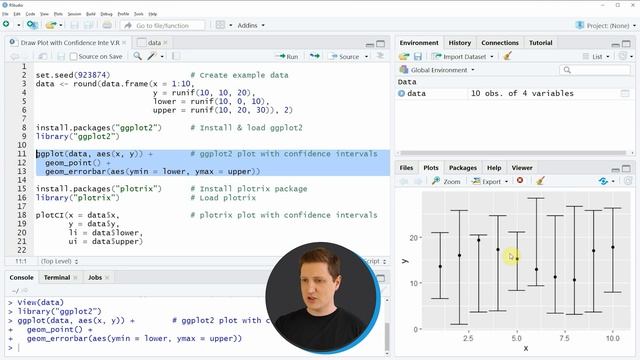Open the Addins dropdown
The height and width of the screenshot is (360, 640).
(x=251, y=25)
